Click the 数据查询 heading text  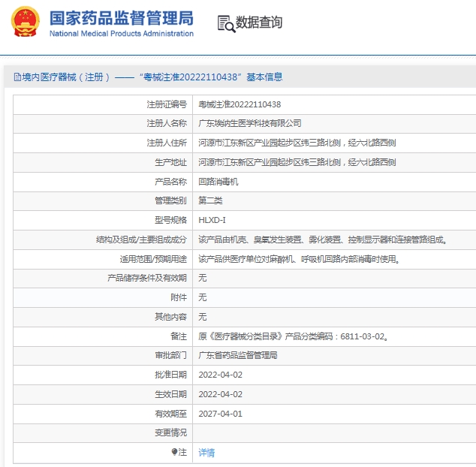(259, 23)
